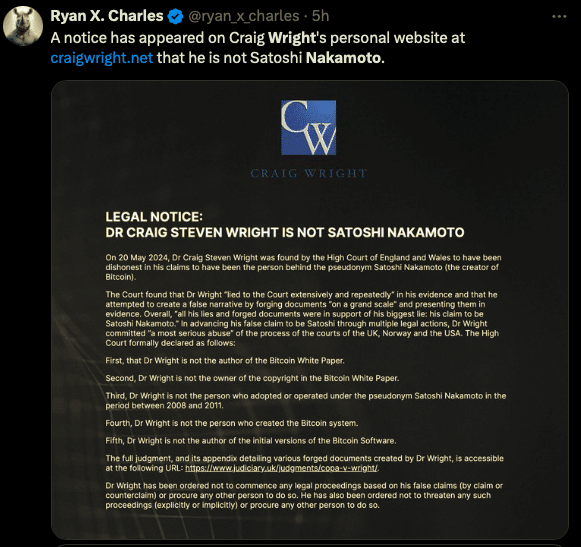Click the line starting Fifth, Dr Wright

(x=251, y=441)
